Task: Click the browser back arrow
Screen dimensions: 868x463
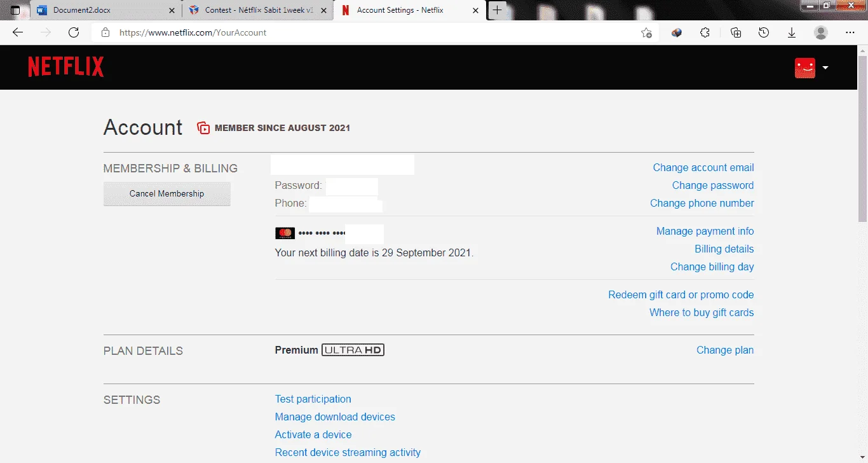Action: (x=17, y=32)
